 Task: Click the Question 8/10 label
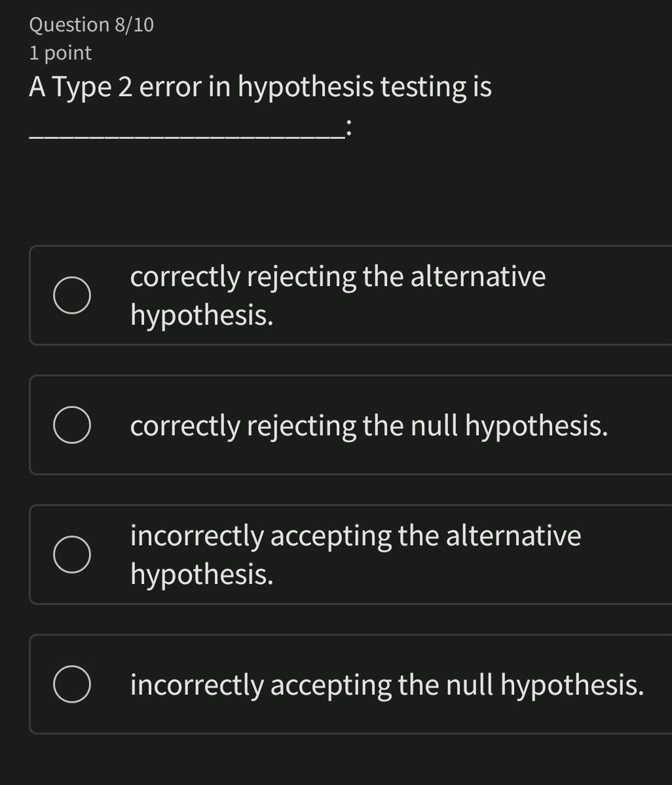coord(92,25)
